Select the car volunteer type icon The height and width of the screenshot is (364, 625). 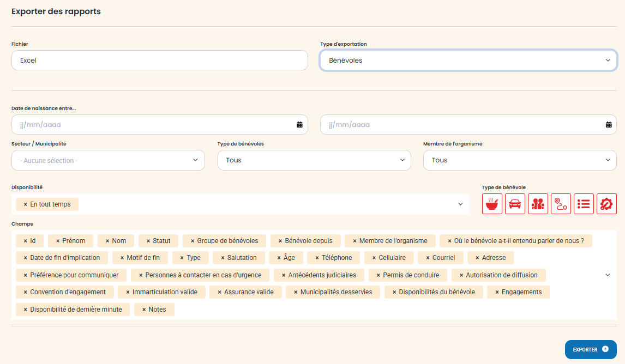515,204
